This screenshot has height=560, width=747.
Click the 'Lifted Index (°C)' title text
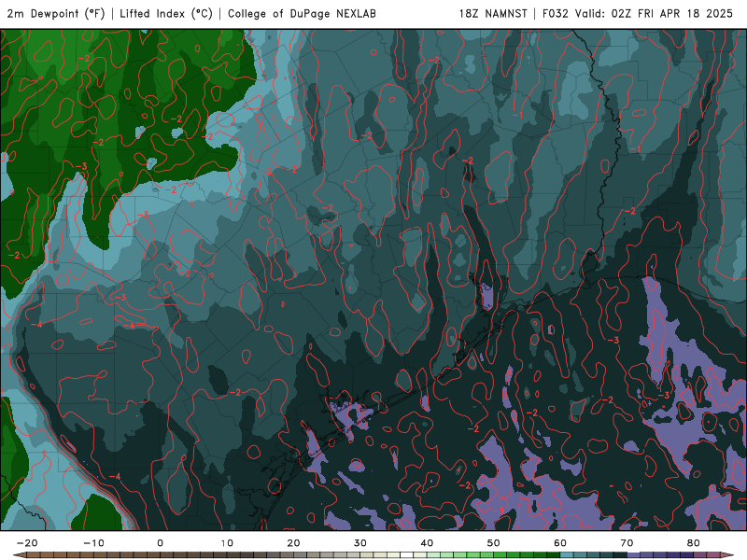(x=166, y=13)
